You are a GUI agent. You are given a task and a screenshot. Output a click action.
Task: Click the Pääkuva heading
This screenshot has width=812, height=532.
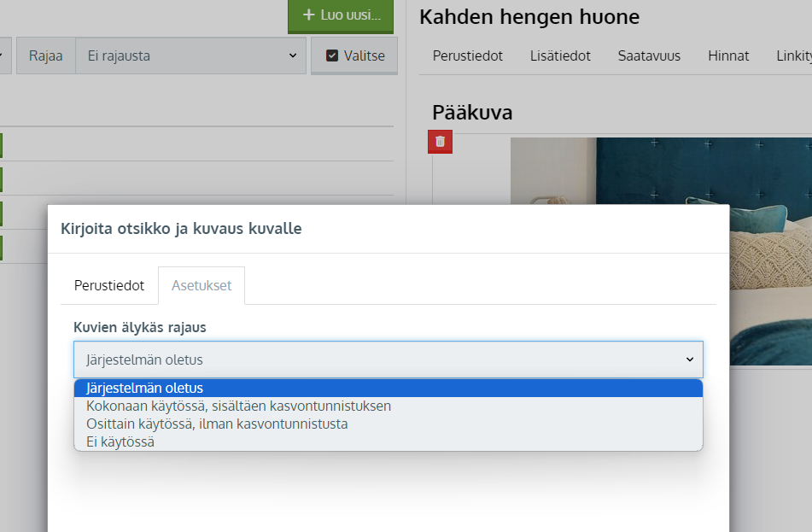click(x=472, y=113)
